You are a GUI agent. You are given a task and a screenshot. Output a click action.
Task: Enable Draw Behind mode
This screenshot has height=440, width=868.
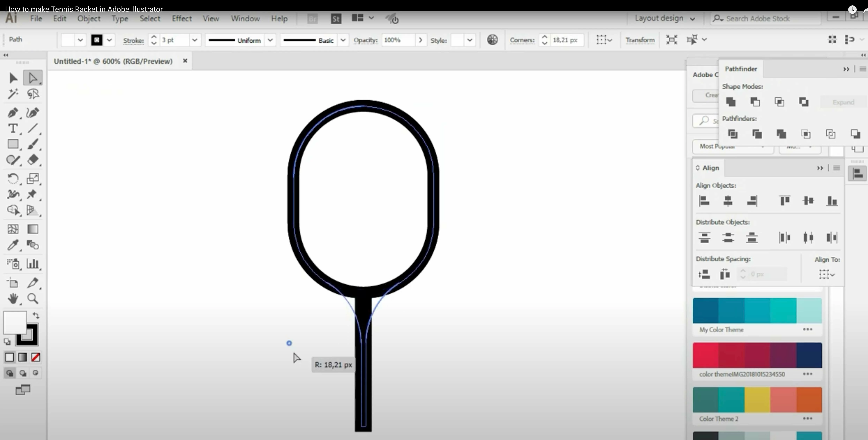23,373
